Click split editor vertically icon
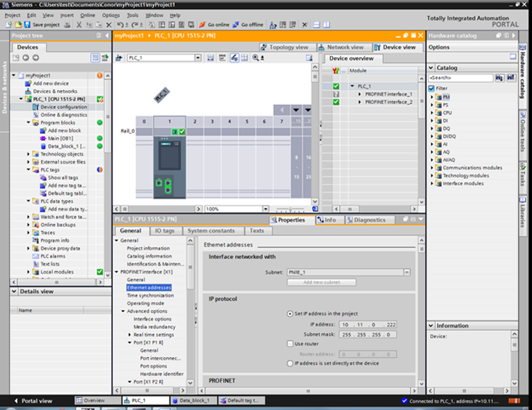Image resolution: width=532 pixels, height=410 pixels. pyautogui.click(x=326, y=25)
